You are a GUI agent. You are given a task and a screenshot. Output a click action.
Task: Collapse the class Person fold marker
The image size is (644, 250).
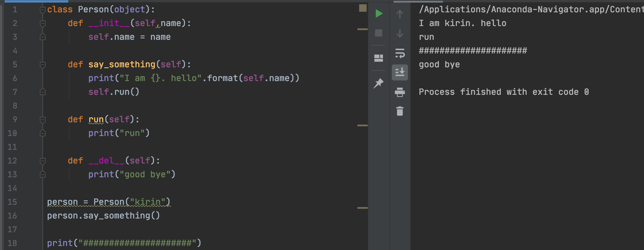(43, 10)
